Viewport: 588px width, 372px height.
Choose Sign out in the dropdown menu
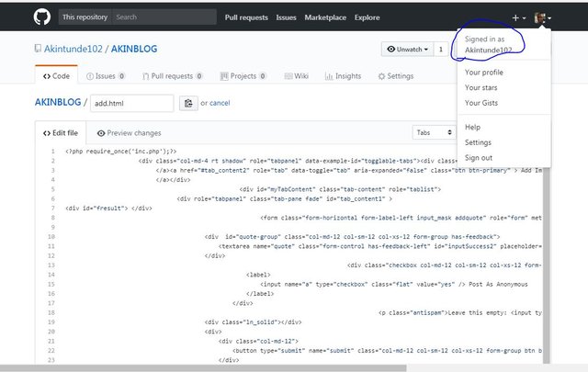(x=479, y=157)
